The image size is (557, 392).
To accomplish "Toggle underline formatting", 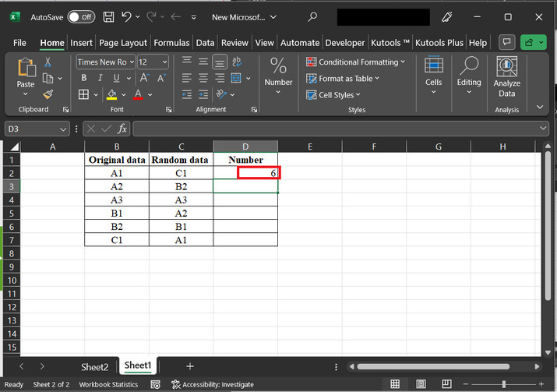I will pyautogui.click(x=117, y=78).
